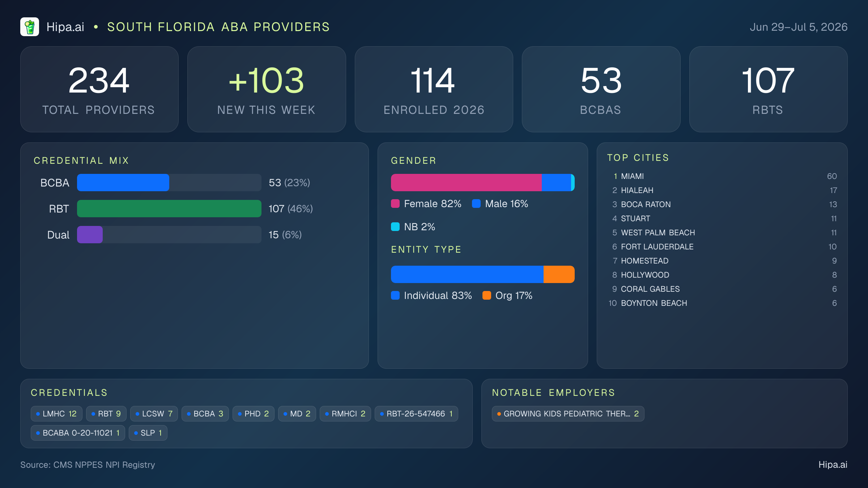Click the pink Female legend swatch
The width and height of the screenshot is (868, 488).
click(x=395, y=204)
